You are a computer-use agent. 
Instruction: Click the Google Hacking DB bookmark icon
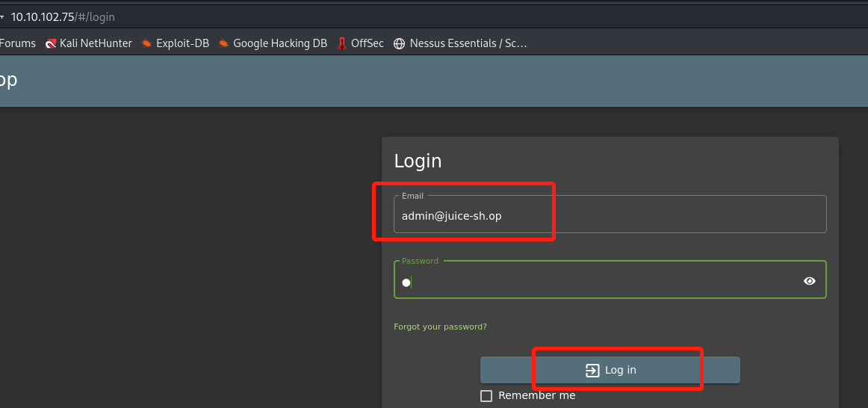[x=223, y=43]
